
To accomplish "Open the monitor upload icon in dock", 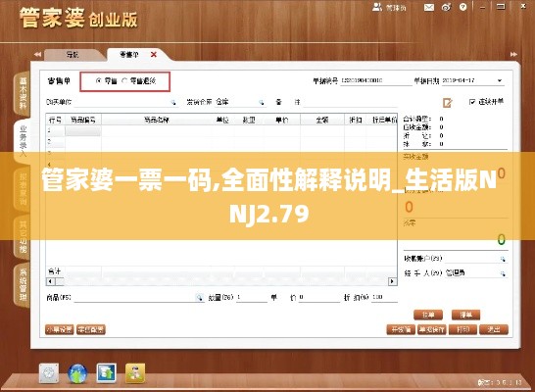I will [x=106, y=373].
